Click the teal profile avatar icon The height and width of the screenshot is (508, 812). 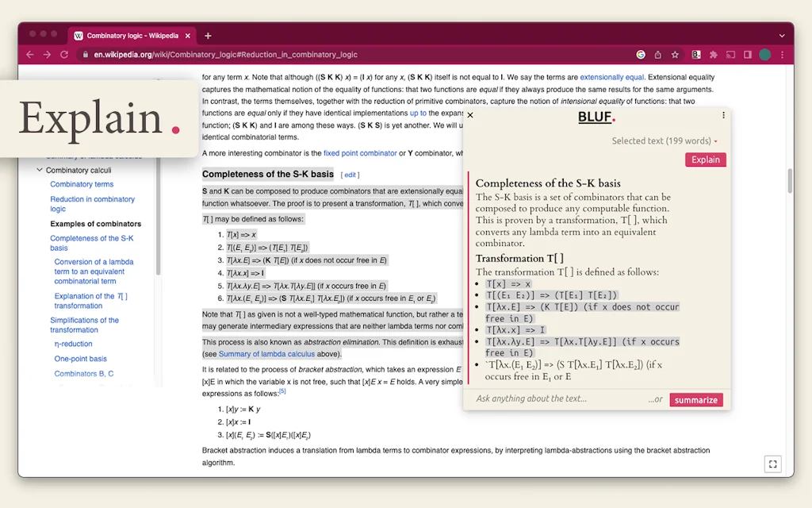point(764,55)
